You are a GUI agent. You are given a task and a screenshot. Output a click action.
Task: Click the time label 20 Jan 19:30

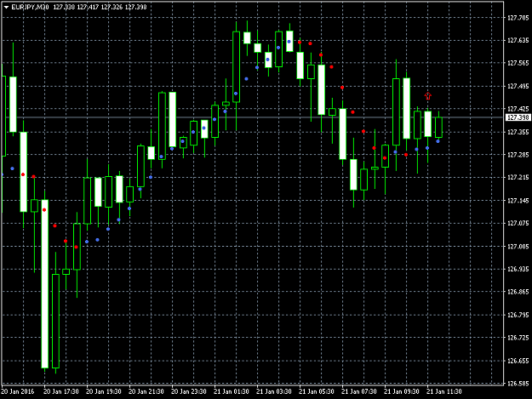pos(104,391)
